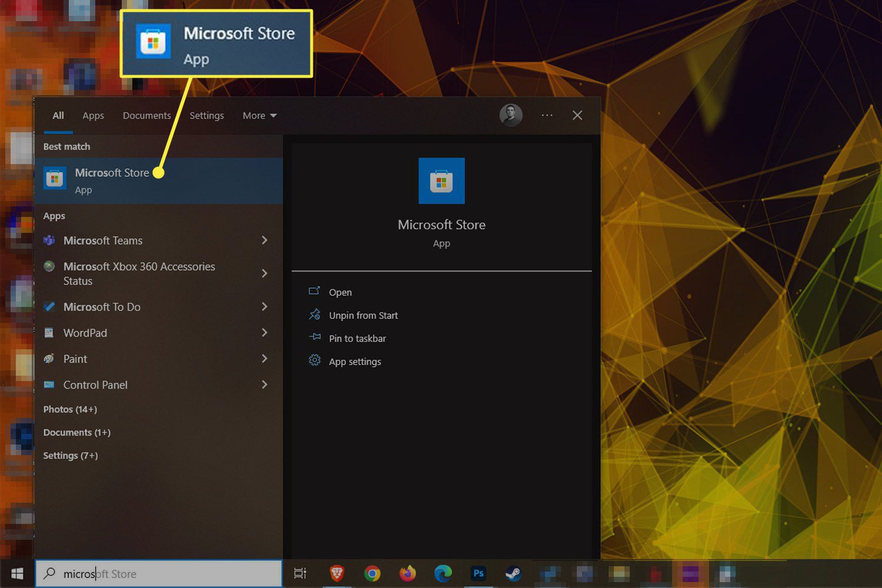Open Task View on the taskbar
This screenshot has height=588, width=882.
point(300,573)
